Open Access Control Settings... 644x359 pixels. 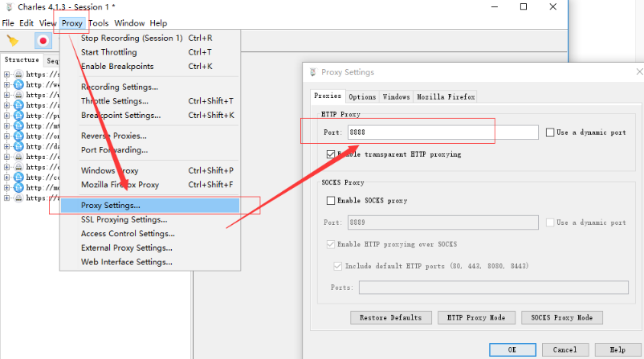(x=150, y=233)
